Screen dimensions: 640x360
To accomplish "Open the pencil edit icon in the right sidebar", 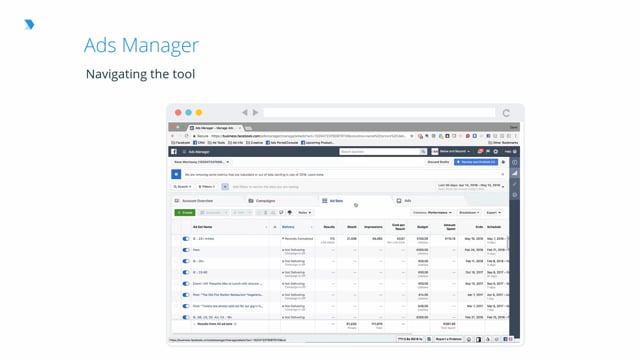I will (x=515, y=184).
